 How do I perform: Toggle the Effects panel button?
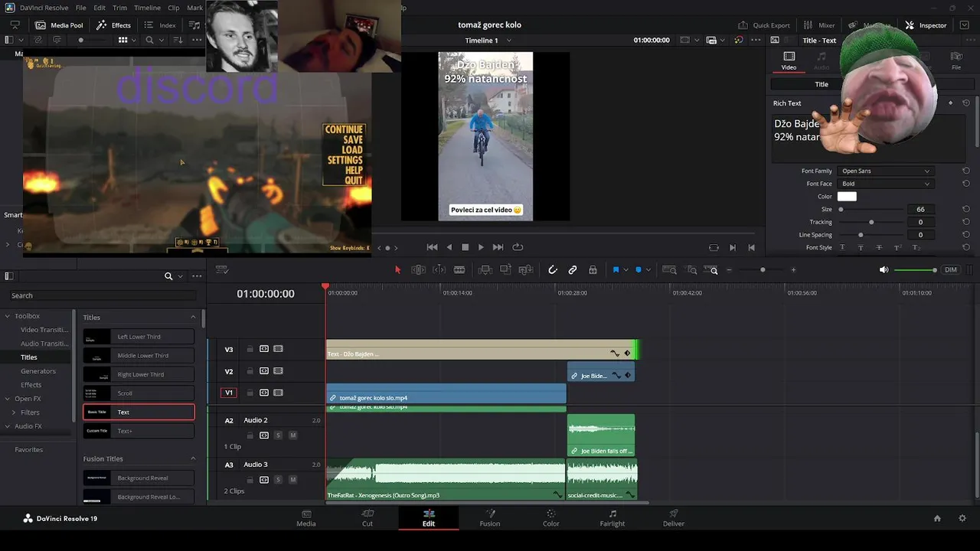[114, 25]
